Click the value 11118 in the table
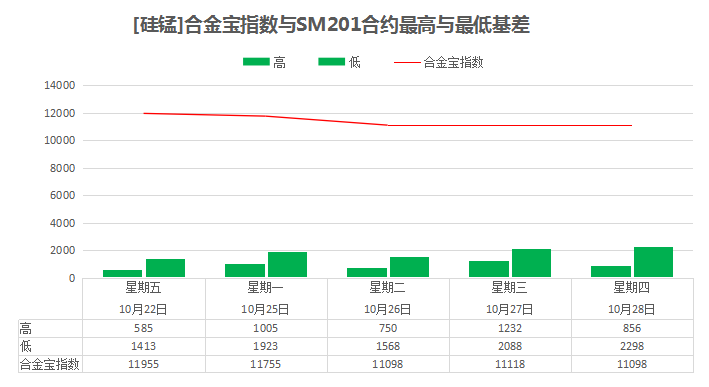The image size is (709, 387). pos(510,364)
